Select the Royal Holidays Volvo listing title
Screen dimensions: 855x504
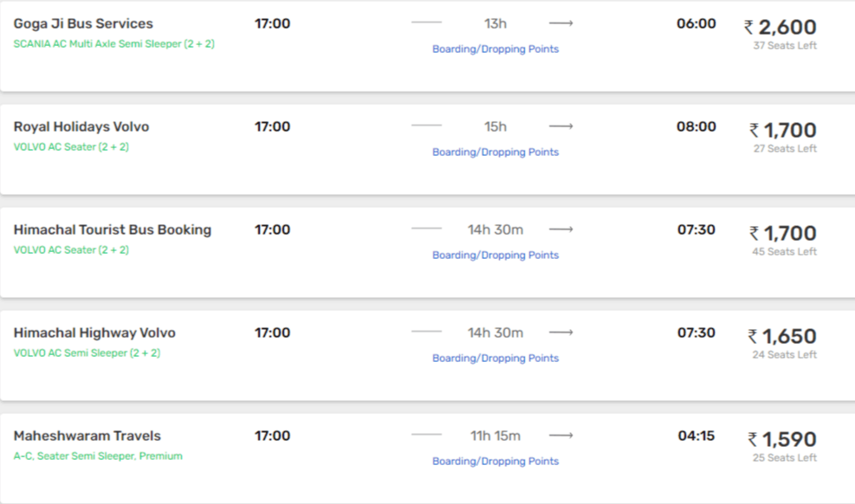coord(81,126)
